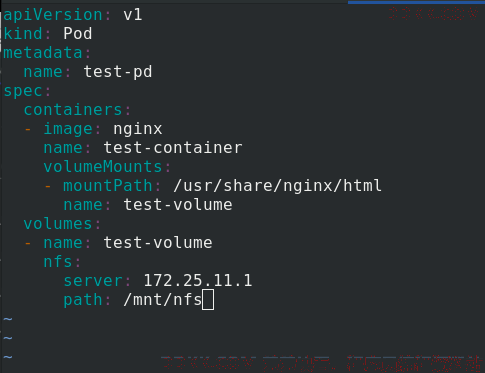This screenshot has height=373, width=485.
Task: Click the 172.25.11.1 server address
Action: [198, 281]
